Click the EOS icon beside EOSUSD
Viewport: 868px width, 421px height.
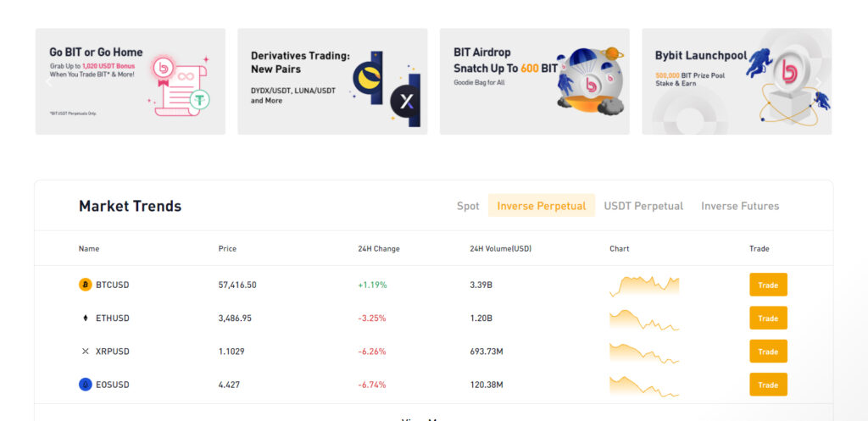point(86,385)
